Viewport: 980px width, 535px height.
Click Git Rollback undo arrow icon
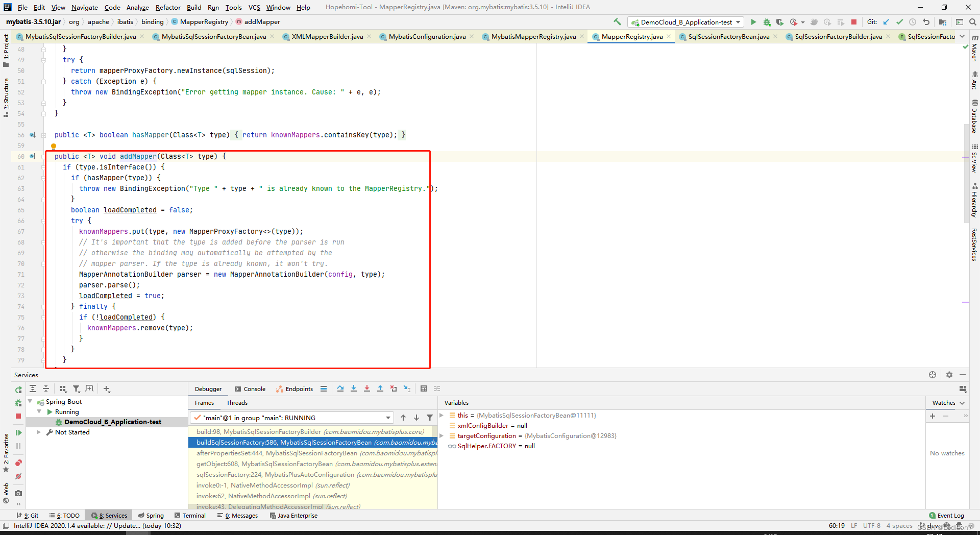tap(926, 22)
